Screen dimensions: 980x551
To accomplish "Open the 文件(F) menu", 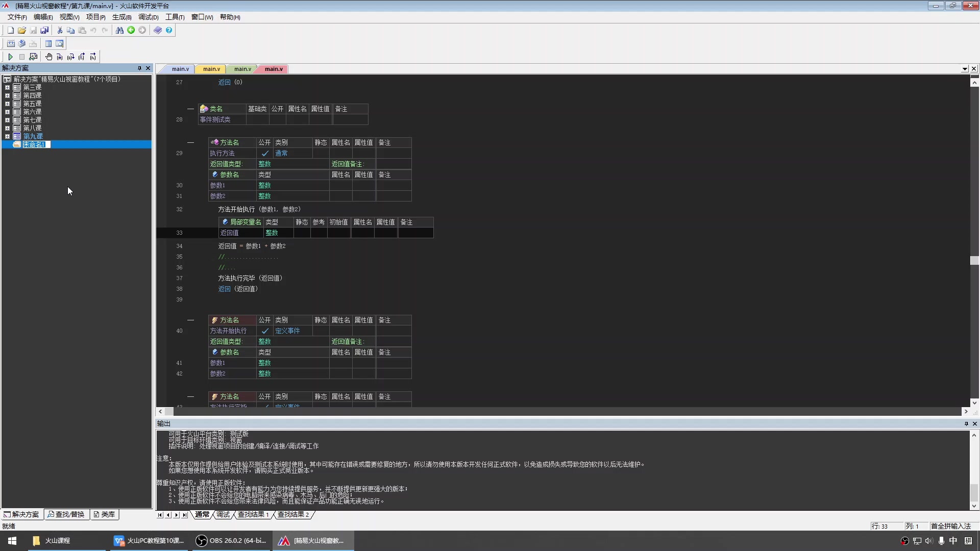I will pyautogui.click(x=17, y=17).
